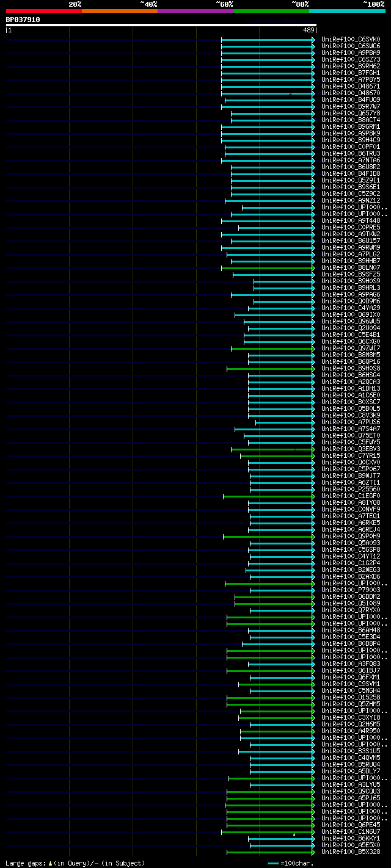Open label UniRef100_B2AXD6
The image size is (391, 868).
pyautogui.click(x=351, y=576)
